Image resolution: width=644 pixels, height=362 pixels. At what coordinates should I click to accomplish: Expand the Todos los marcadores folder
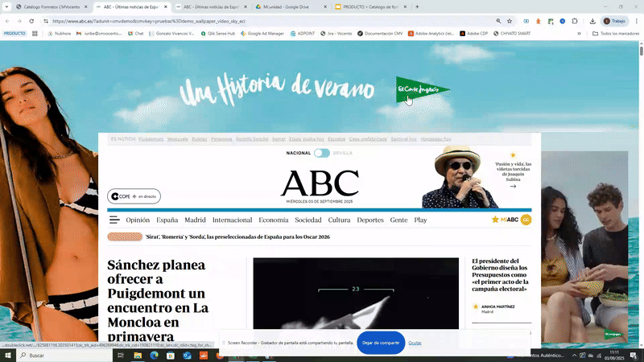[613, 34]
